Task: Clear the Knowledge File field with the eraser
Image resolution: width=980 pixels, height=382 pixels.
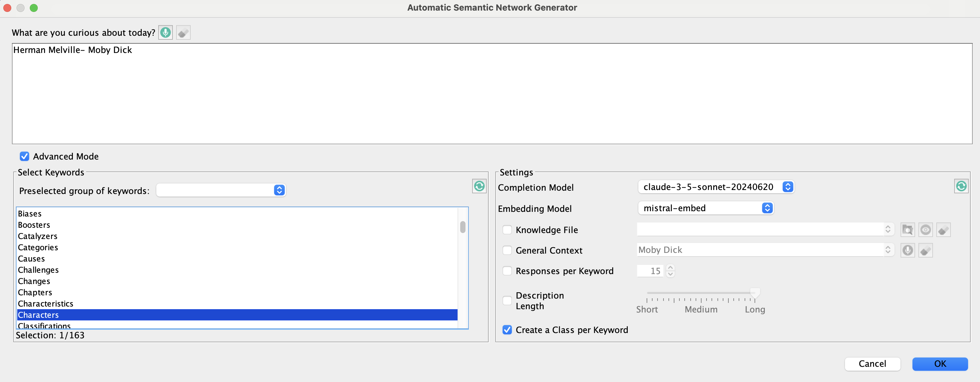Action: click(943, 230)
